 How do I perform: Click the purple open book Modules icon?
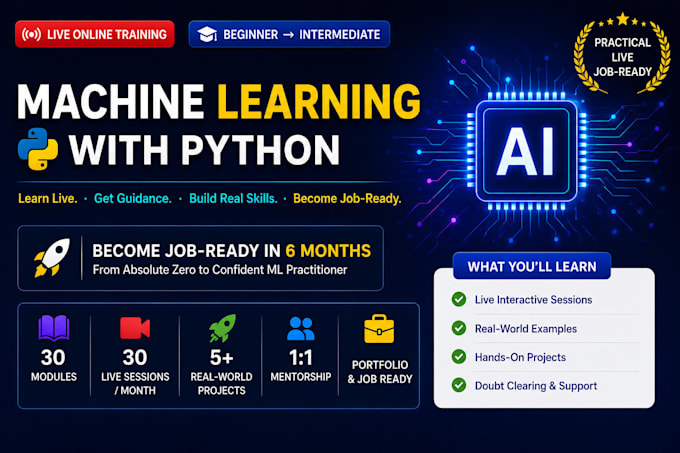click(54, 328)
